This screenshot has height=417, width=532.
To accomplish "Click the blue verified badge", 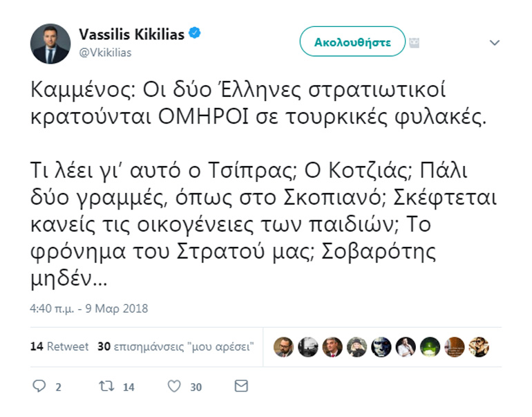I will click(196, 35).
